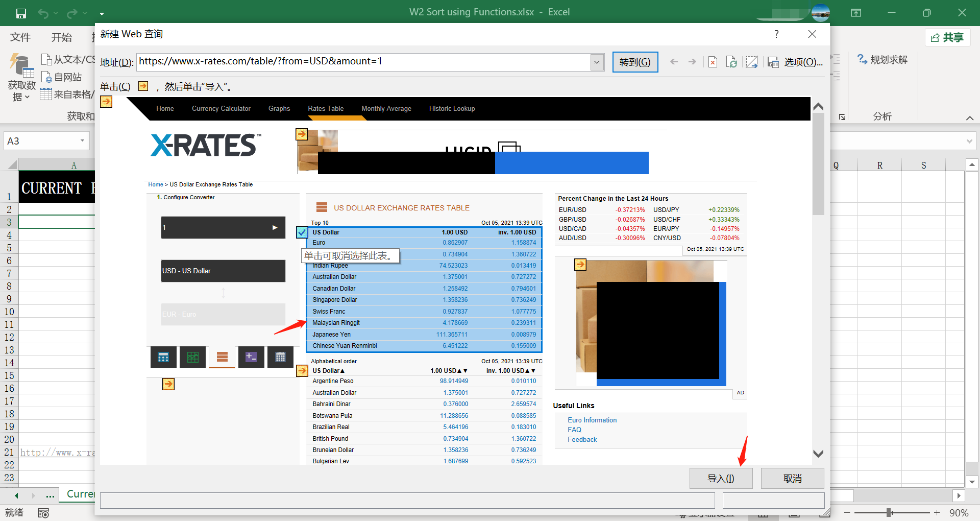Click the 从文本/CSV document icon in the ribbon

click(46, 60)
